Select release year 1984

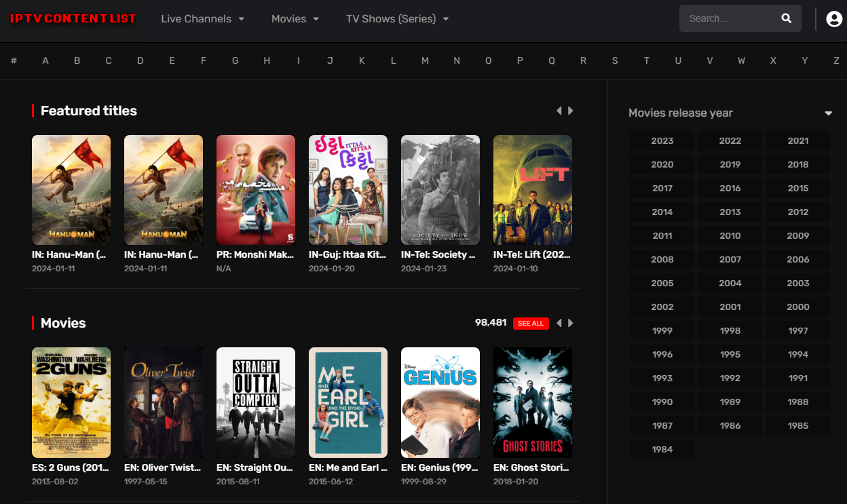(662, 449)
